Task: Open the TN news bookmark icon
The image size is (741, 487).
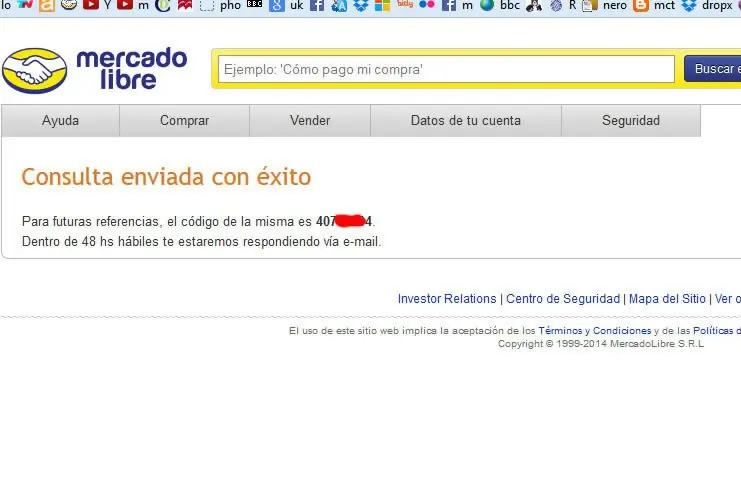Action: 25,4
